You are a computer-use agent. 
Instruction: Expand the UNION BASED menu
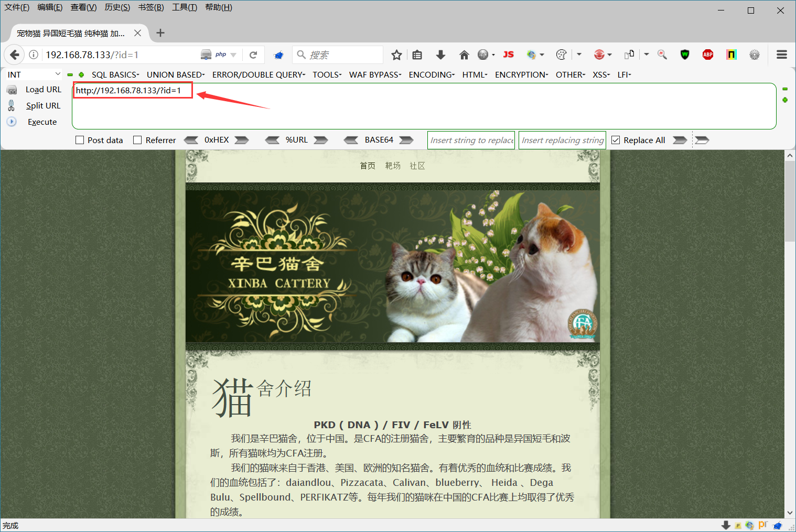[176, 74]
